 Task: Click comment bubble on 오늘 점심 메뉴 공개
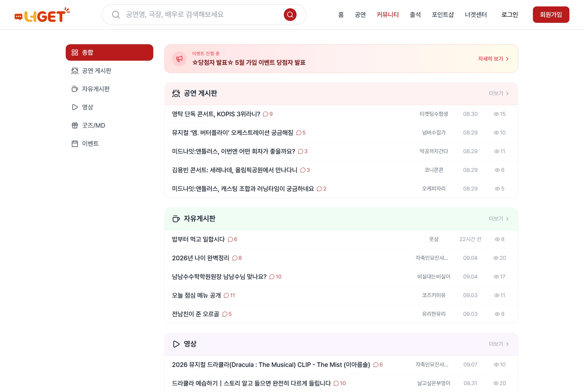(226, 295)
